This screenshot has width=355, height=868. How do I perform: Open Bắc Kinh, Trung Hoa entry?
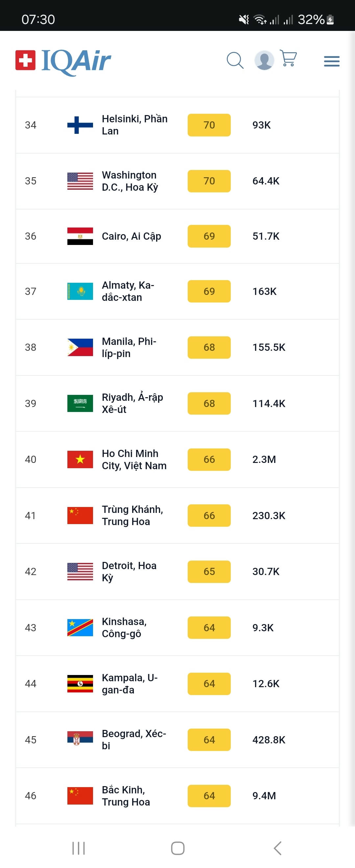[126, 796]
